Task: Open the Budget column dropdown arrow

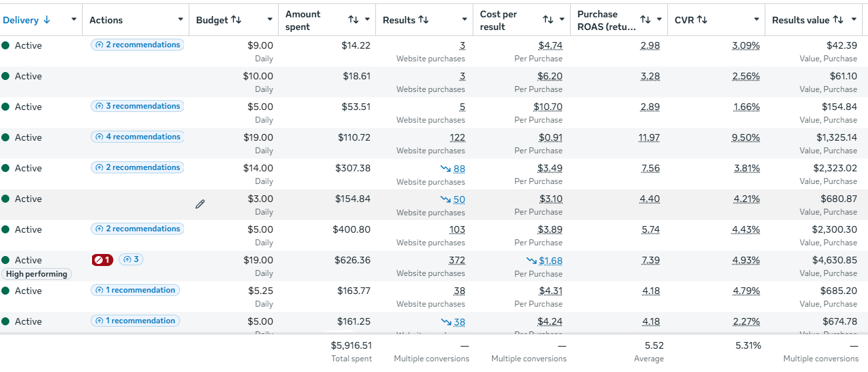Action: (x=270, y=20)
